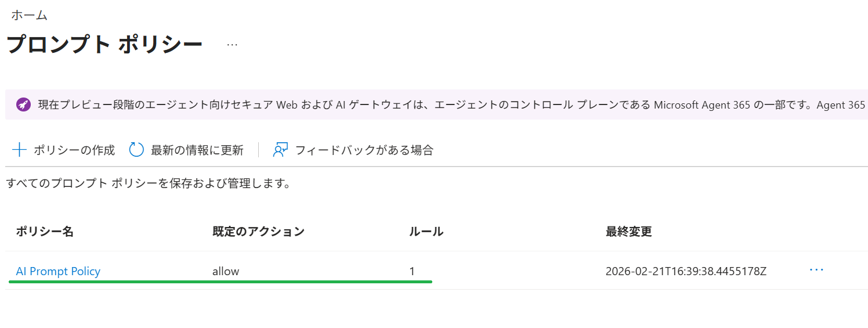Screen dimensions: 868x328
Task: Open the ellipsis menu beside page title
Action: 232,45
